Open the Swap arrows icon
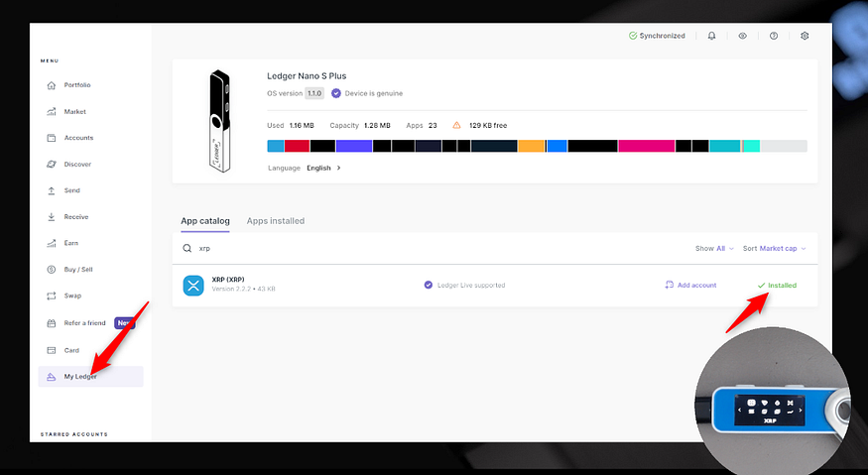The height and width of the screenshot is (475, 868). coord(52,296)
